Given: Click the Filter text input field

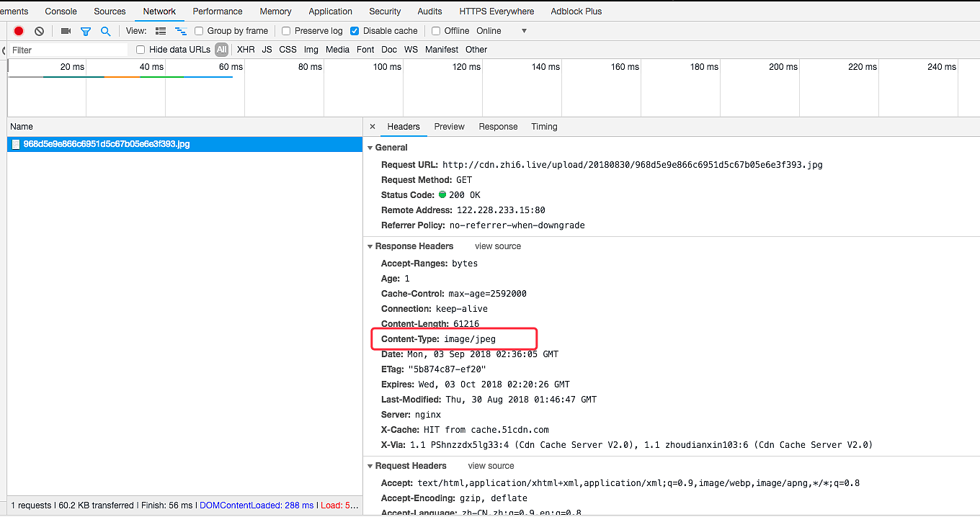Looking at the screenshot, I should click(x=68, y=50).
